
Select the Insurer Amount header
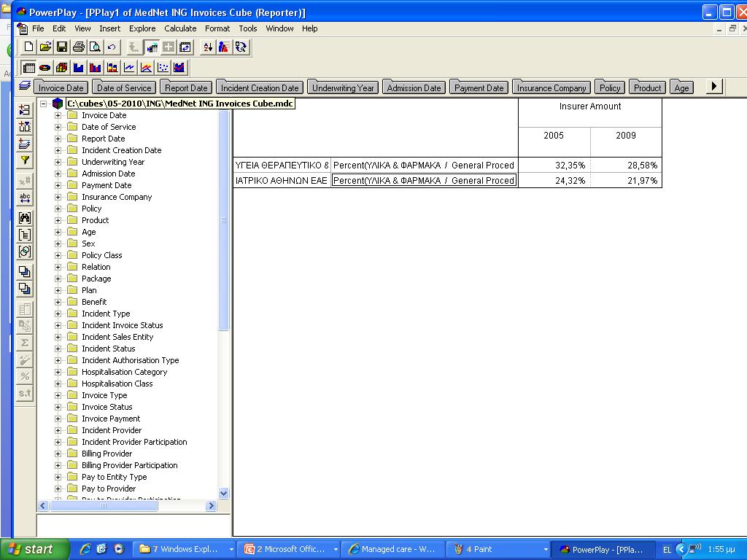pyautogui.click(x=589, y=112)
